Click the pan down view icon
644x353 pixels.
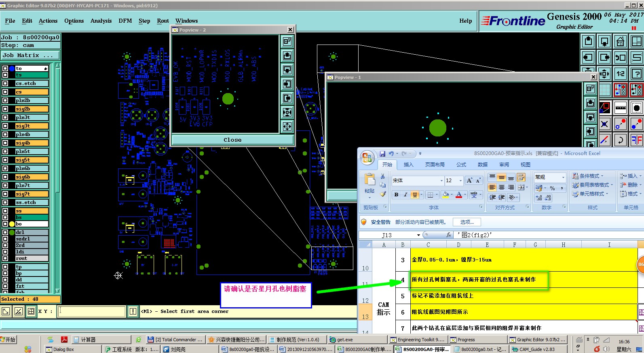pos(604,41)
